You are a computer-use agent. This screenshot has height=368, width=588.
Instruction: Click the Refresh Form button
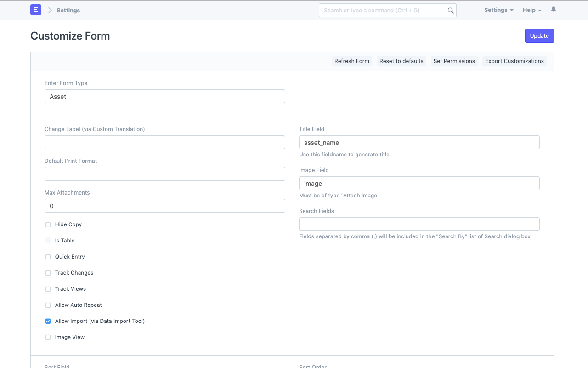(352, 61)
